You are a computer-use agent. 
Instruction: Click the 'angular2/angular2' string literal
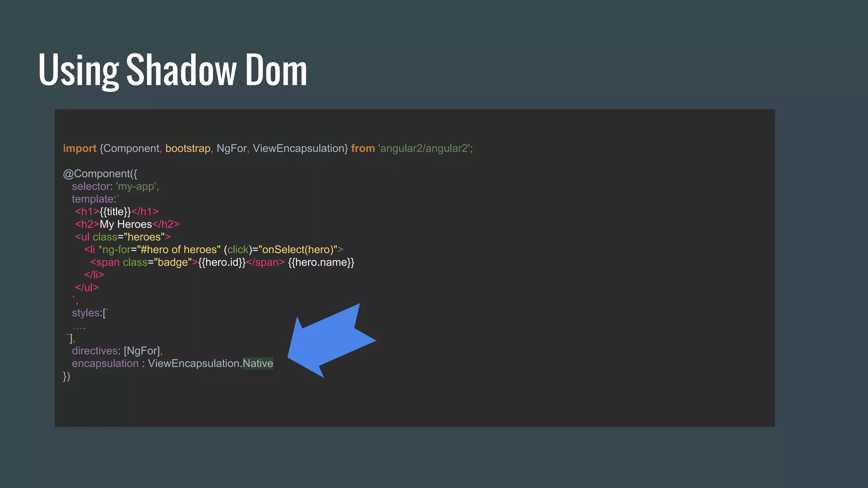(x=424, y=148)
